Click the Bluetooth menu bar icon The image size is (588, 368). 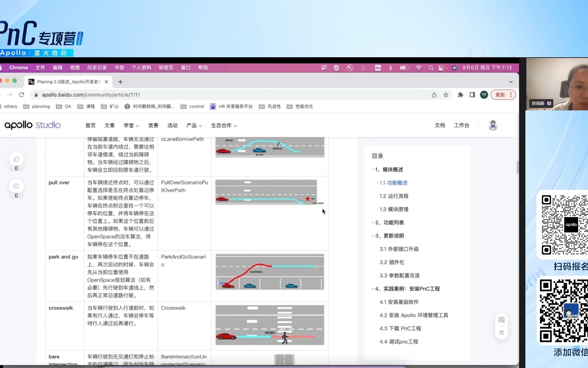point(391,68)
